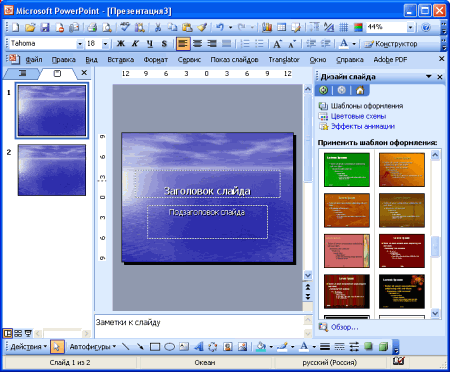The width and height of the screenshot is (450, 372).
Task: Expand the Автофигуры menu
Action: (93, 347)
